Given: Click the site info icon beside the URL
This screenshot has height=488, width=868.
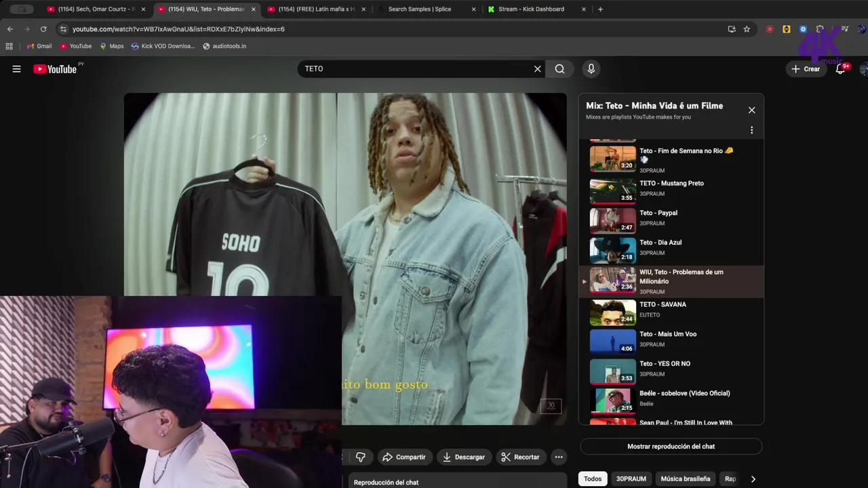Looking at the screenshot, I should click(x=64, y=29).
